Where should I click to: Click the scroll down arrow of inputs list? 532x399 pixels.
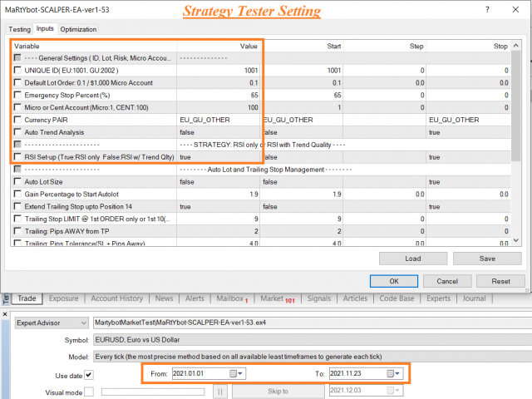[x=515, y=240]
